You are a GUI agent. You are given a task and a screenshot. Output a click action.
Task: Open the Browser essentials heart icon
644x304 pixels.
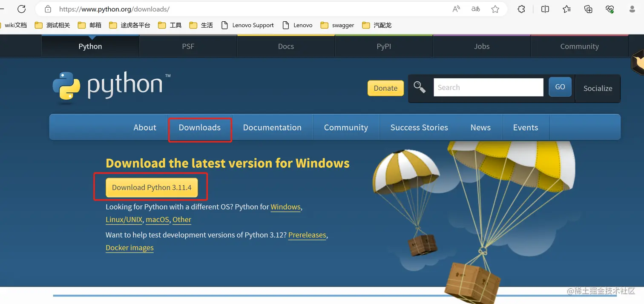(610, 9)
